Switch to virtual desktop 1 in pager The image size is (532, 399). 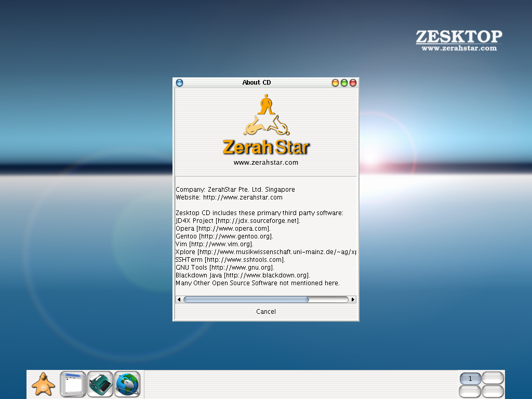pos(470,378)
